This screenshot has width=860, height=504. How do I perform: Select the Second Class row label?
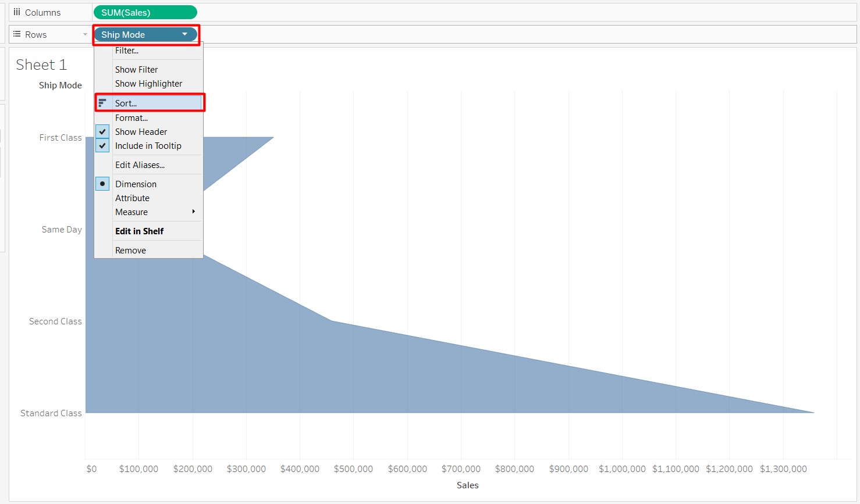55,321
